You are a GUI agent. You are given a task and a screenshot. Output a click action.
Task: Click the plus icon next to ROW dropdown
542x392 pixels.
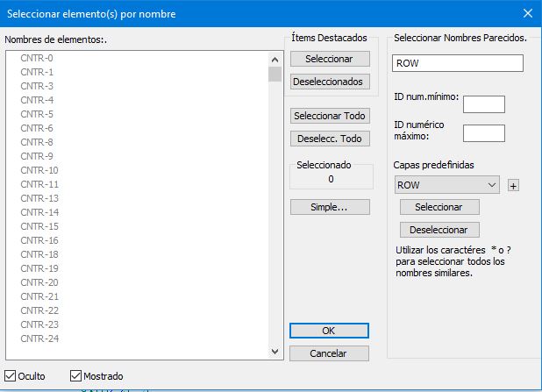click(514, 185)
